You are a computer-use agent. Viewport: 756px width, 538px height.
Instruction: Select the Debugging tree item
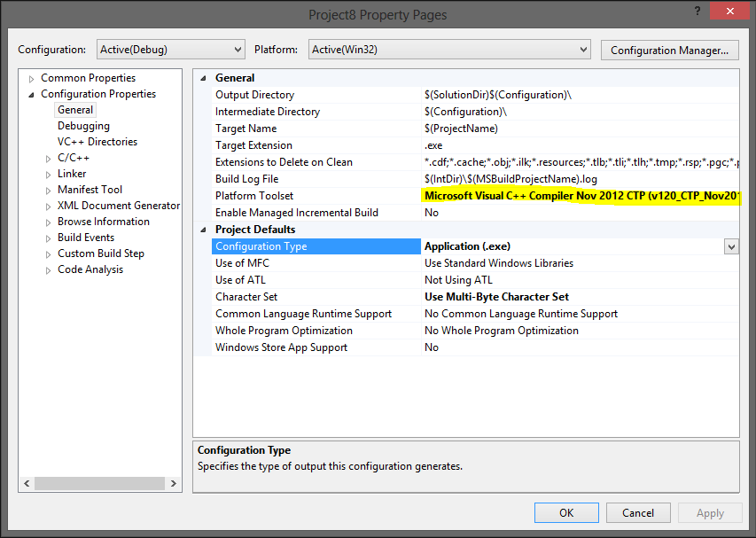pos(83,125)
